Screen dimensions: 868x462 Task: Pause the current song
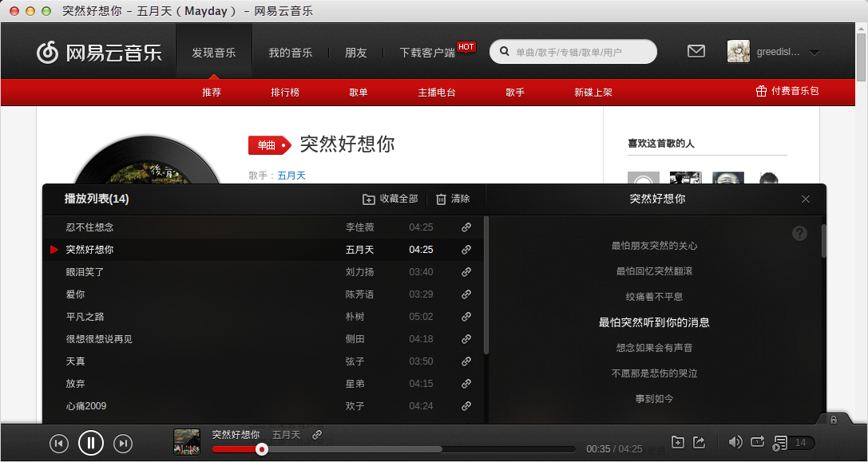[91, 443]
